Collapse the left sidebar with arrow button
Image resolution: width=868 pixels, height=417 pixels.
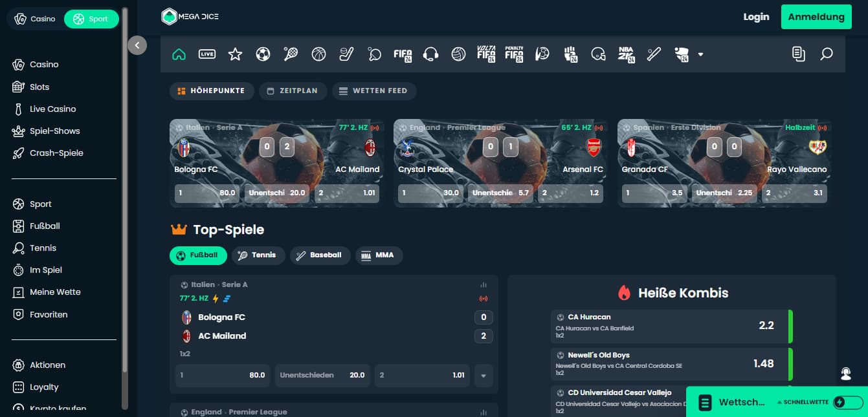[137, 45]
